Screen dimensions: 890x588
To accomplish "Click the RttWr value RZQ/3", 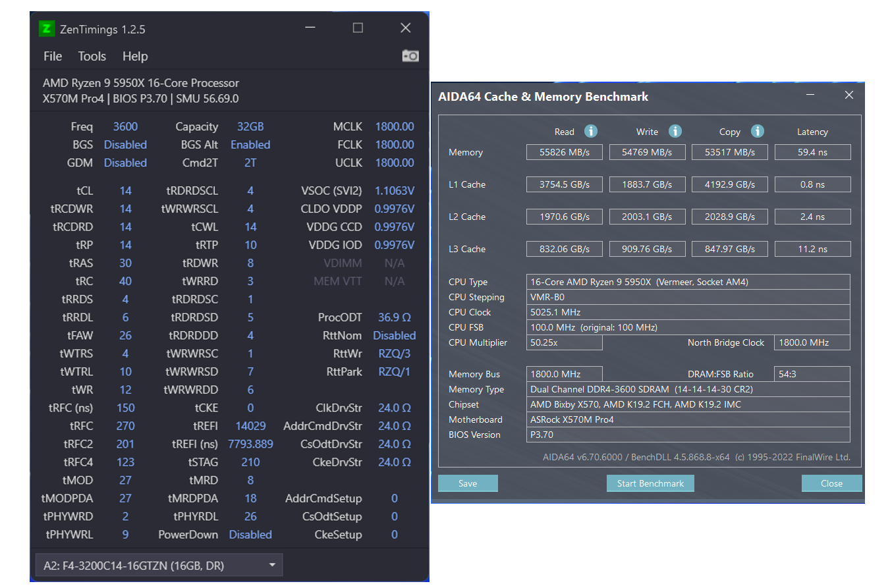I will point(395,354).
